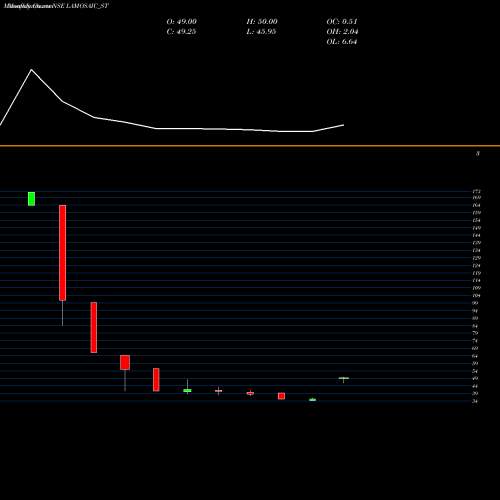Click the 84 price axis label

click(475, 326)
